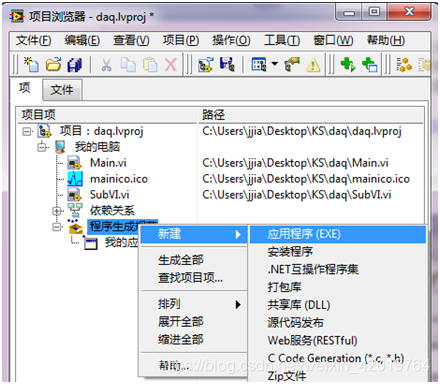
Task: Click the Resolve Conflicts hand icon
Action: coord(292,64)
